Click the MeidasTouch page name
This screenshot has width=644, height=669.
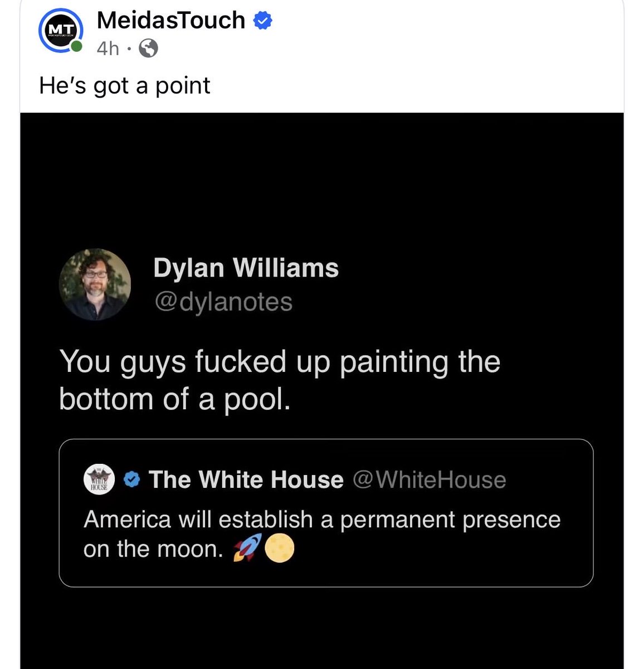[171, 21]
